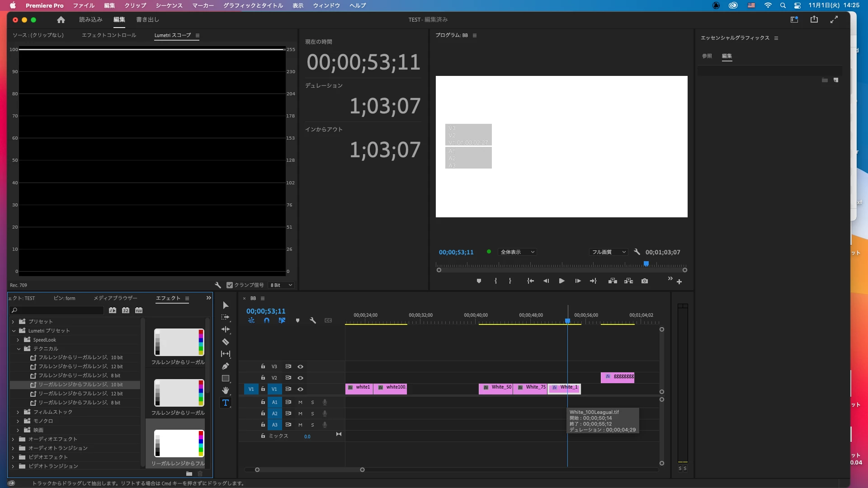Viewport: 868px width, 488px height.
Task: Toggle the クランプ信号 checkbox
Action: 230,285
